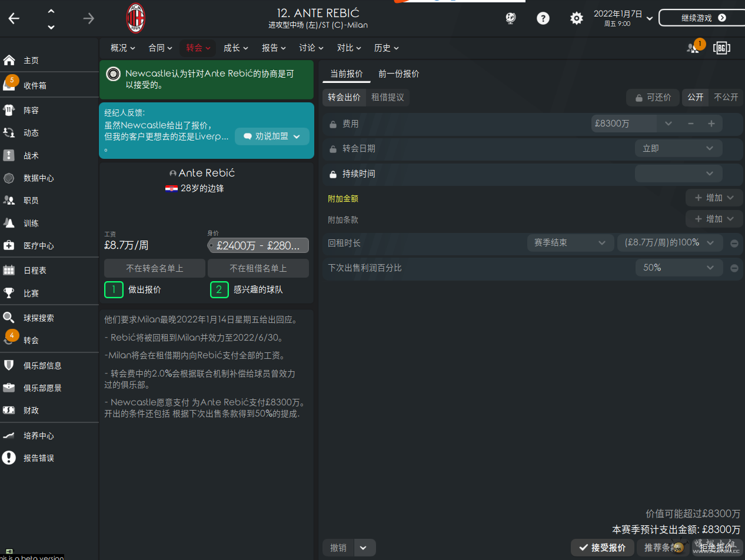
Task: Open 战术 tactics in sidebar
Action: (31, 156)
